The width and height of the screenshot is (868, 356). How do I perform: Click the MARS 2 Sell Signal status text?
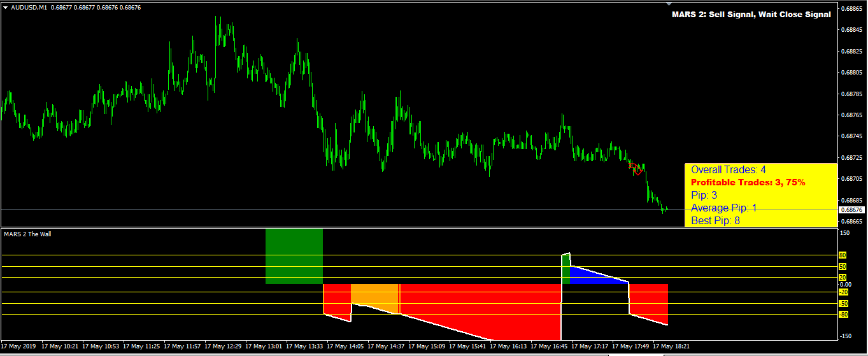pyautogui.click(x=751, y=15)
